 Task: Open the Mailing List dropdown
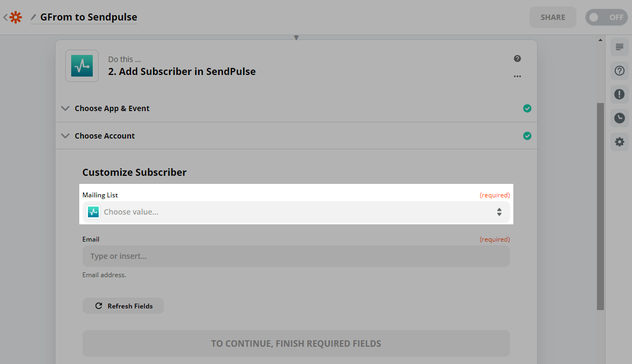[296, 212]
